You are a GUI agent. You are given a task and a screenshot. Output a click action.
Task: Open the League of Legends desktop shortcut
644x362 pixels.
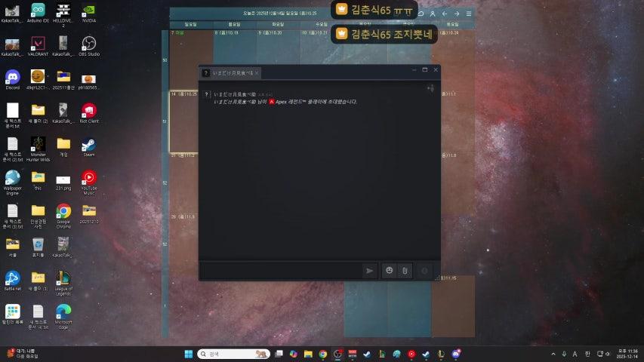coord(63,284)
